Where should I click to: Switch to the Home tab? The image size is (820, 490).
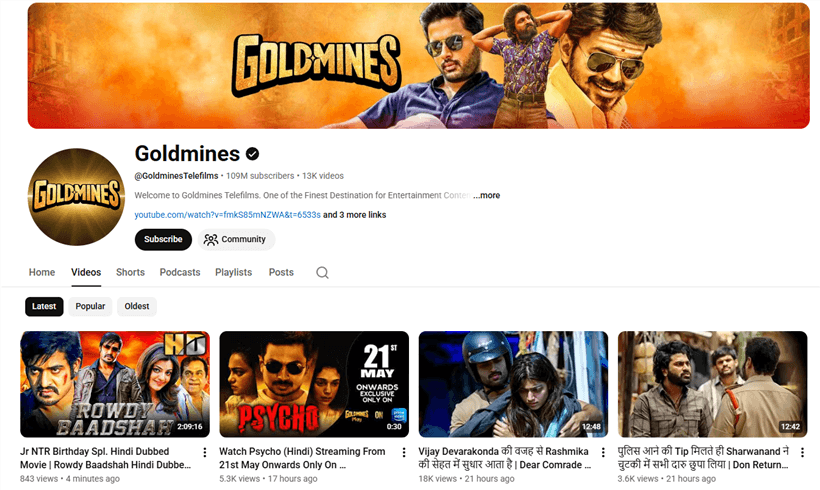(42, 272)
